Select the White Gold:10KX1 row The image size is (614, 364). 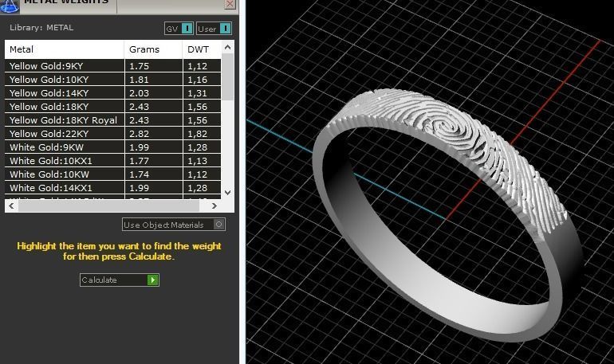click(x=112, y=161)
